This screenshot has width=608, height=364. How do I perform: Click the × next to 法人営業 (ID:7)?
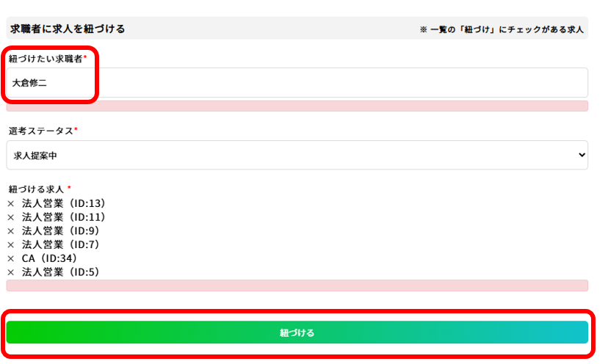pyautogui.click(x=11, y=244)
